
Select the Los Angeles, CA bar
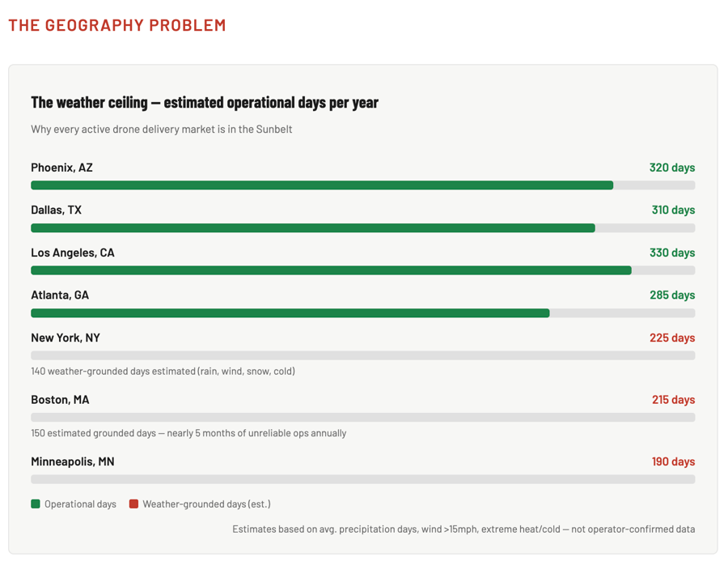pyautogui.click(x=331, y=270)
